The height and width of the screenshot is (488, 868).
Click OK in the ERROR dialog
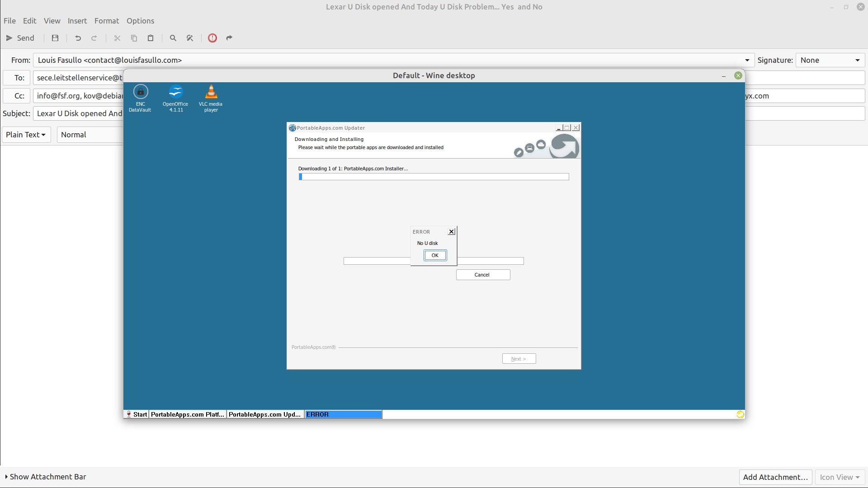coord(435,255)
